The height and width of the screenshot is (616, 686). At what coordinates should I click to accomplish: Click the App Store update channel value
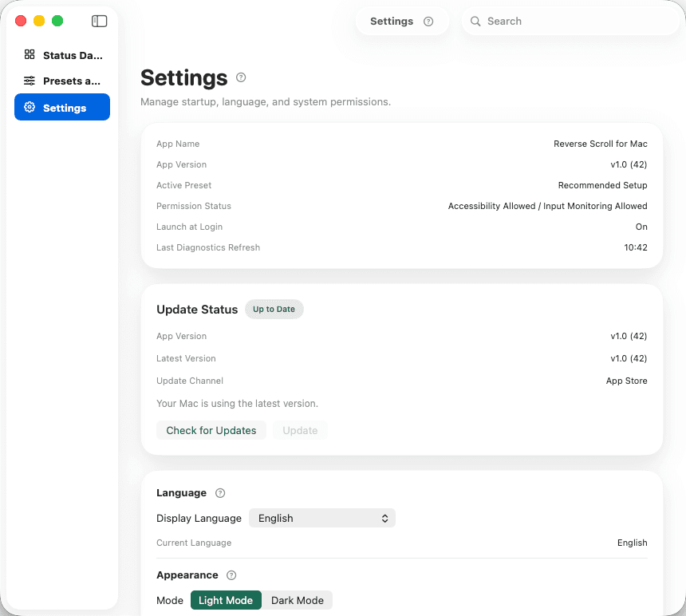pyautogui.click(x=626, y=381)
